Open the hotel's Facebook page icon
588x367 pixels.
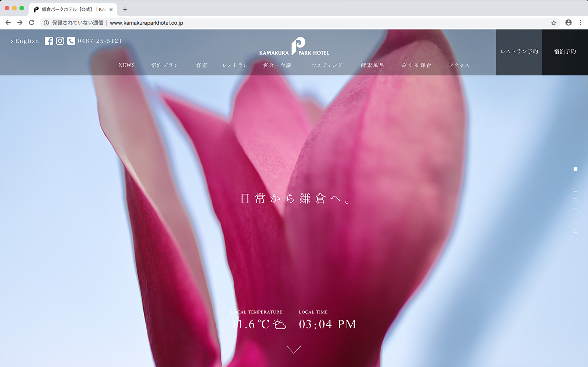49,41
